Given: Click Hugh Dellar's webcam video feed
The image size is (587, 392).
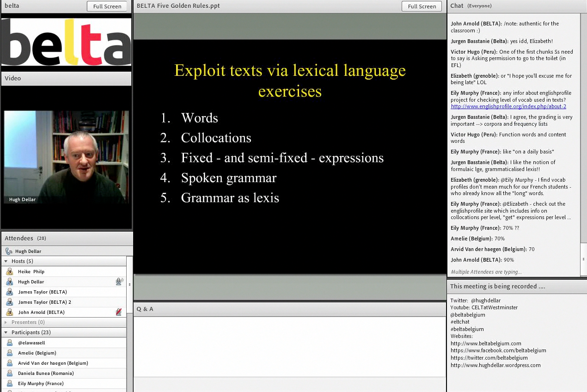Looking at the screenshot, I should 67,157.
